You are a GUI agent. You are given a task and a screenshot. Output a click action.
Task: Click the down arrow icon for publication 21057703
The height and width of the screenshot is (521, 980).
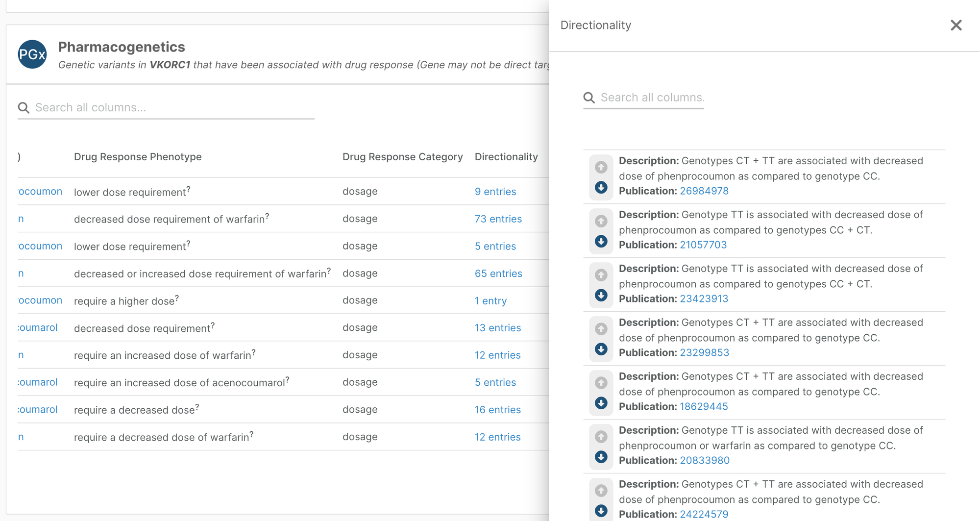(601, 242)
